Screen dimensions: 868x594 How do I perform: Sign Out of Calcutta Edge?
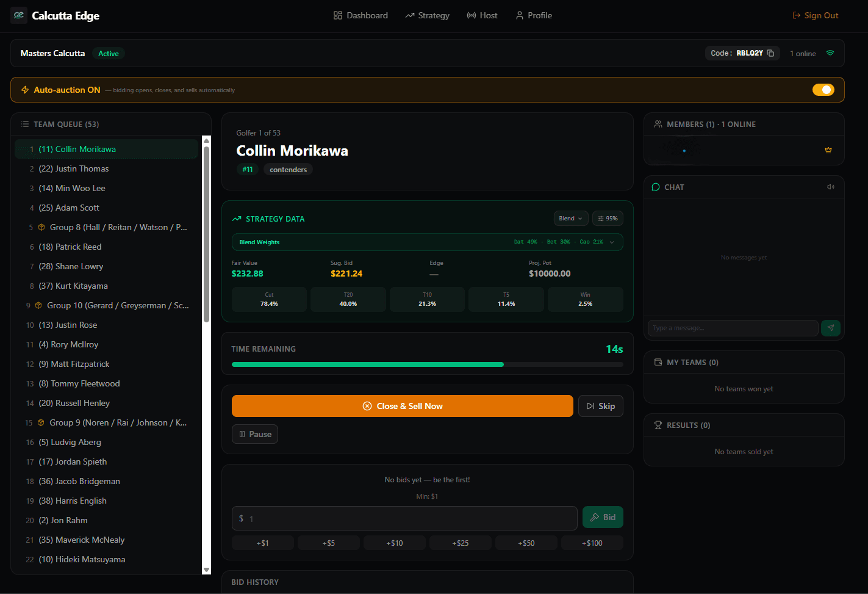[815, 15]
